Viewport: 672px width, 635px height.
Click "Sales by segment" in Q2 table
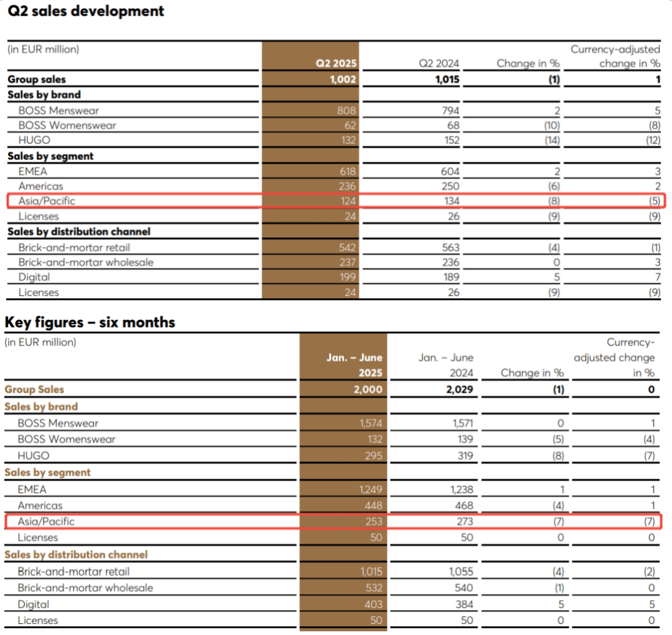(x=50, y=156)
